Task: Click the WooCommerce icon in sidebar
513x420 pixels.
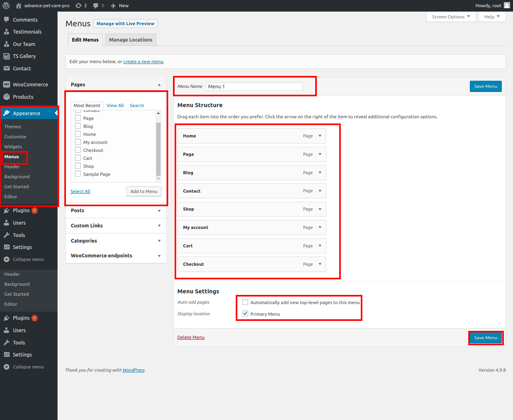Action: 6,85
